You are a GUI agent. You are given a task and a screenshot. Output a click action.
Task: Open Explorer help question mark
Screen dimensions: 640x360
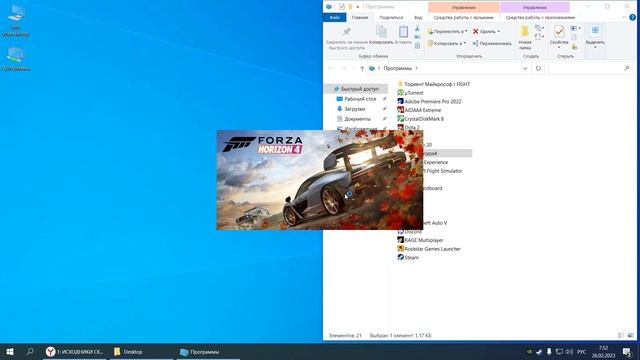632,17
